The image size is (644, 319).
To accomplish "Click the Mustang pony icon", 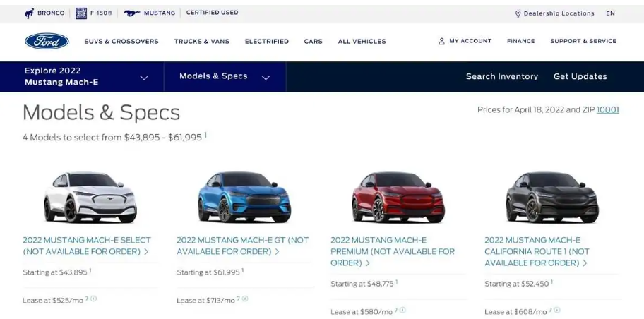I will [132, 13].
